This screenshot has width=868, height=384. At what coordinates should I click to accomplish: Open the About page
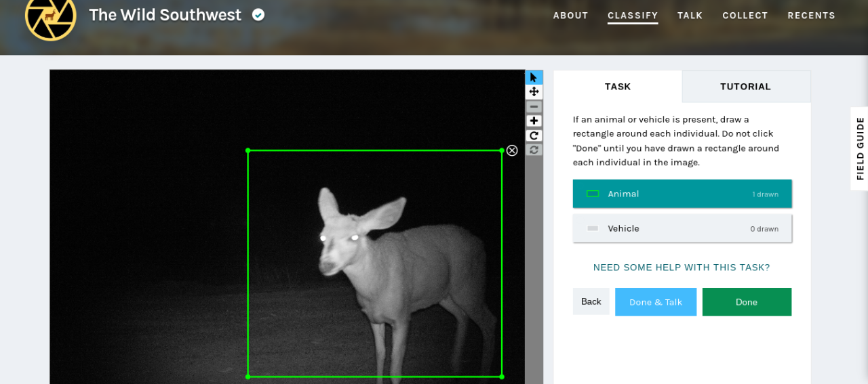click(x=570, y=16)
